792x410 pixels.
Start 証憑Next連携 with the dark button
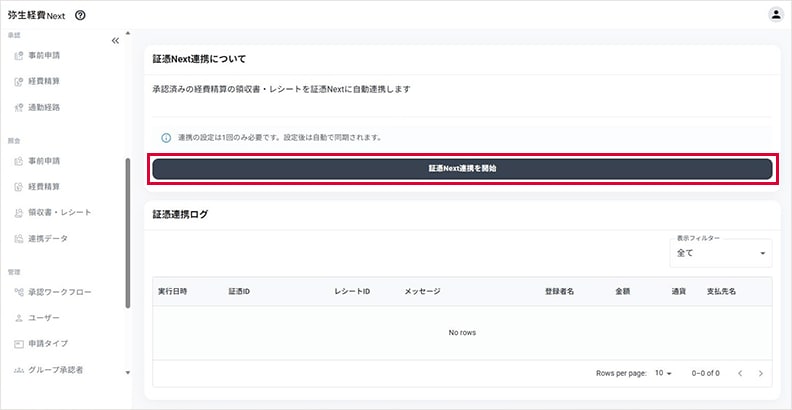(461, 169)
